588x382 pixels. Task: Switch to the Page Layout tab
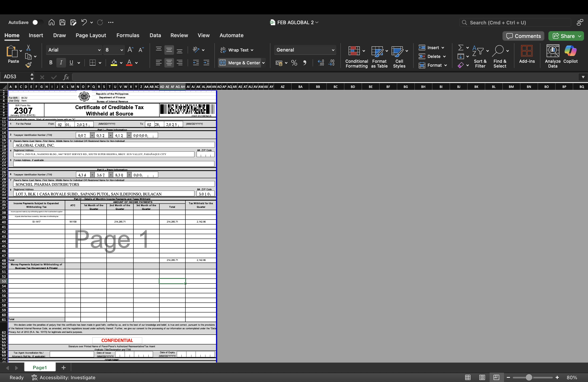[x=91, y=35]
